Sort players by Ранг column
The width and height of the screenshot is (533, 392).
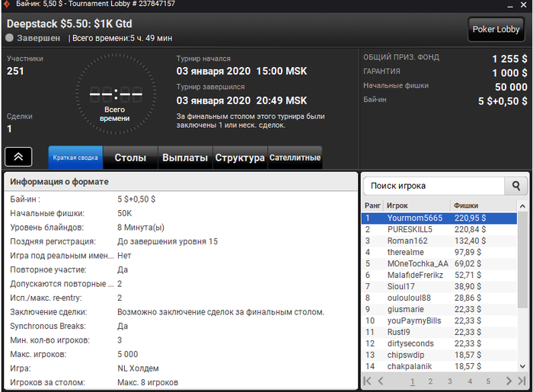(x=372, y=206)
